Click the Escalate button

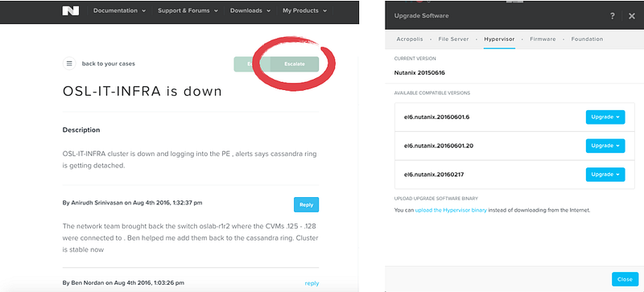pyautogui.click(x=295, y=64)
